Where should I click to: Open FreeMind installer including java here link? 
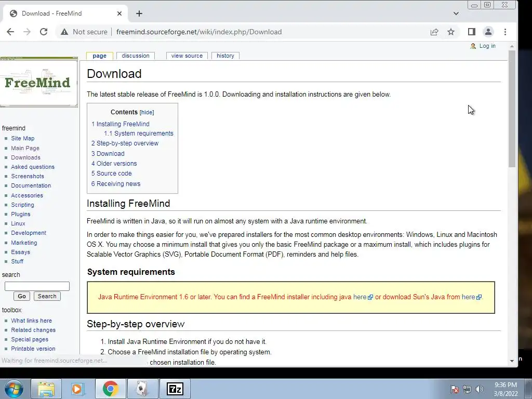pyautogui.click(x=363, y=297)
